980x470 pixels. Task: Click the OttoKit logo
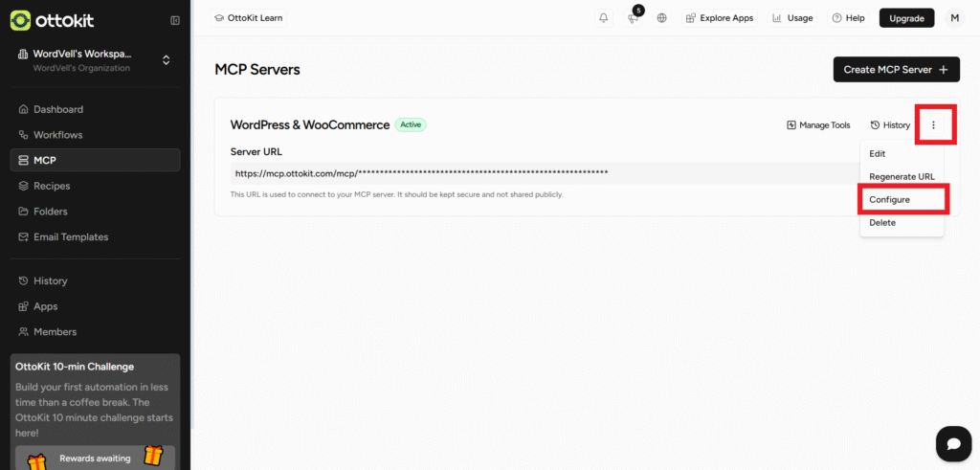point(52,21)
